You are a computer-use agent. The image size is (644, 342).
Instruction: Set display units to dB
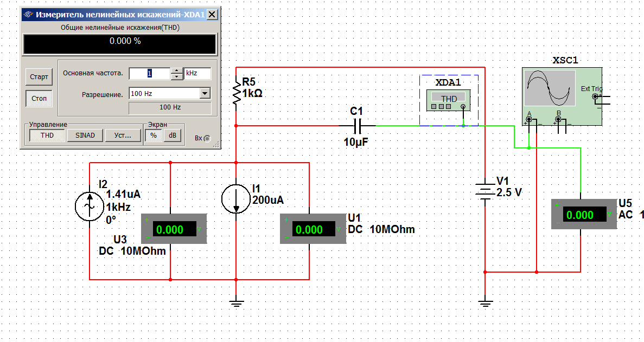pos(173,135)
